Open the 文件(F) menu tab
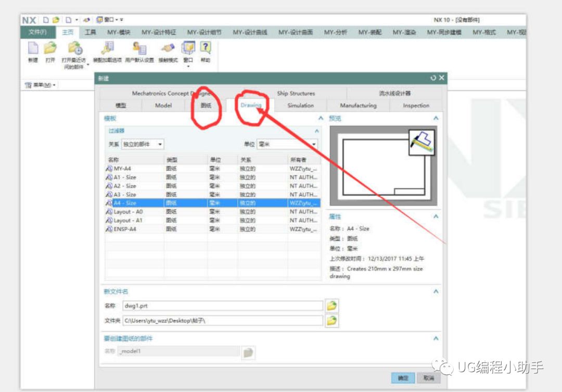Image resolution: width=562 pixels, height=392 pixels. coord(38,32)
